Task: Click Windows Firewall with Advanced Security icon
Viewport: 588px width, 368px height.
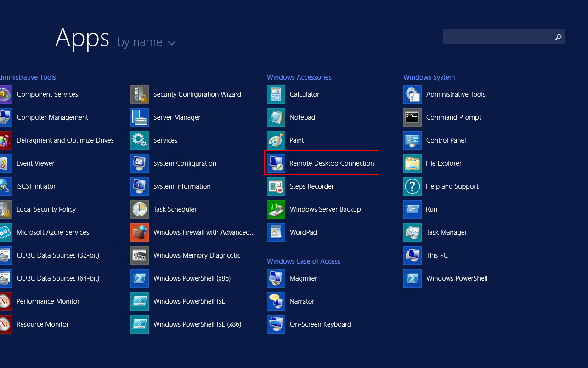Action: pos(140,232)
